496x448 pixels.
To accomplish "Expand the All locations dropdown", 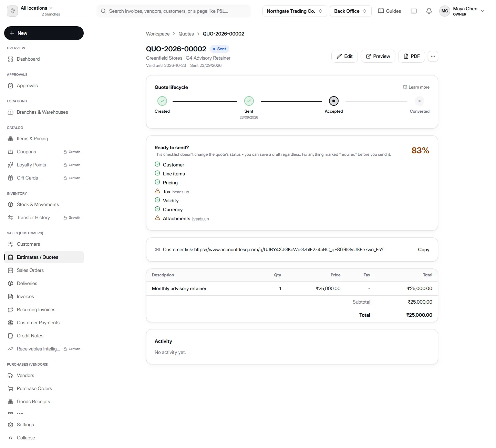I will pos(37,8).
